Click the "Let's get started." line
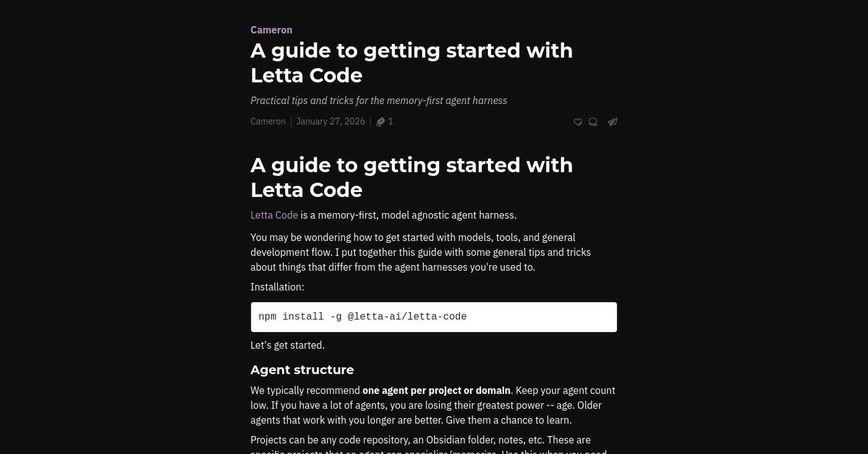 [x=288, y=345]
